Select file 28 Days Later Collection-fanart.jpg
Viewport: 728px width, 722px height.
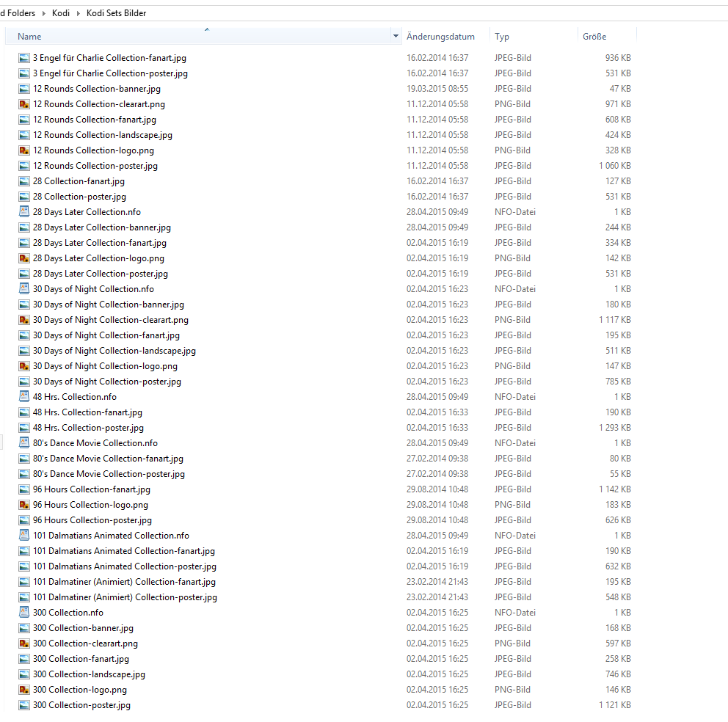click(99, 243)
